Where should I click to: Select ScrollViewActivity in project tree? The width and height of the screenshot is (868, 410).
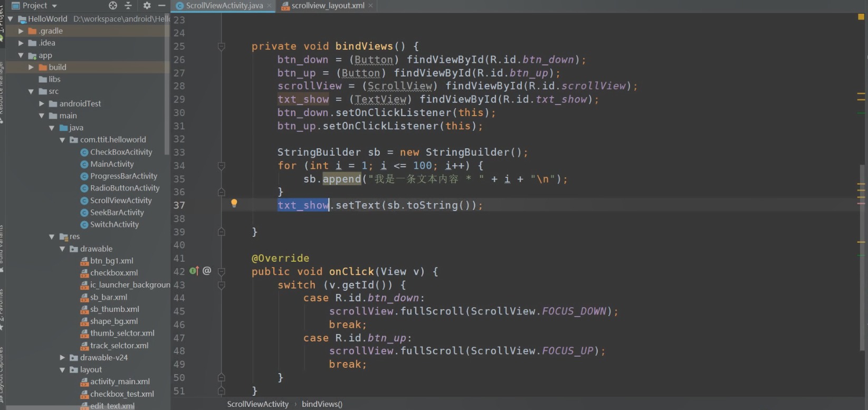121,201
